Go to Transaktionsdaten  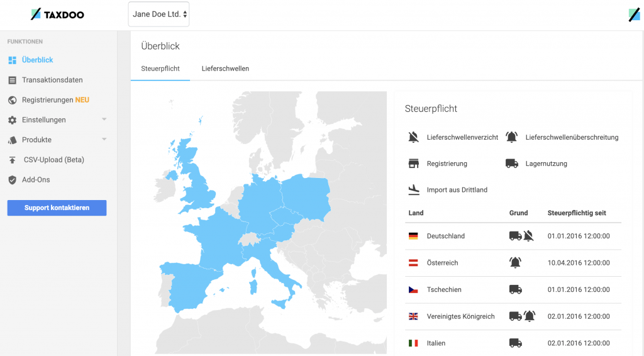[52, 80]
